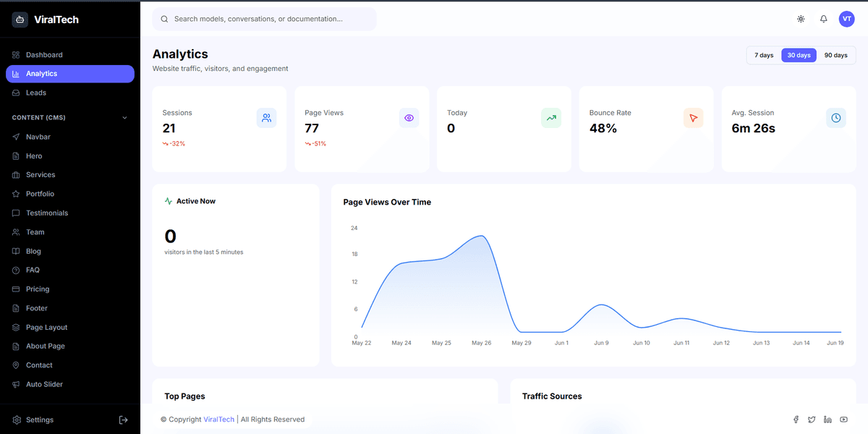The height and width of the screenshot is (434, 868).
Task: Click the Dashboard grid icon in sidebar
Action: (x=16, y=55)
